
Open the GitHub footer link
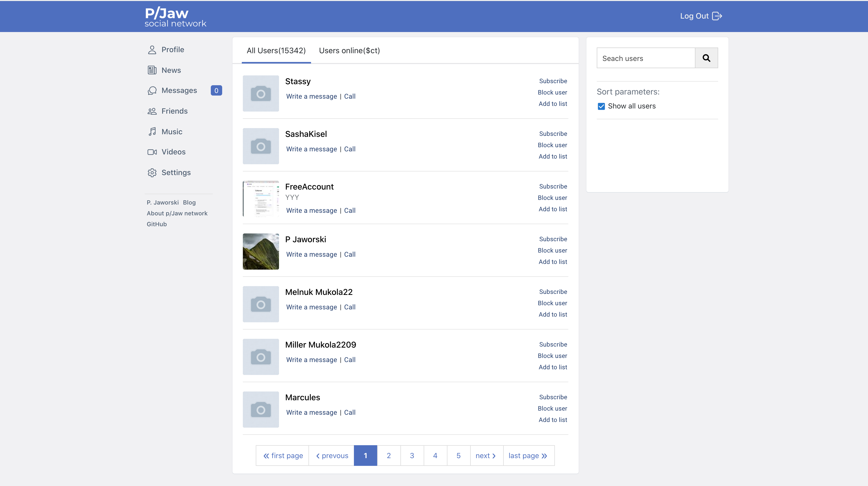point(156,224)
